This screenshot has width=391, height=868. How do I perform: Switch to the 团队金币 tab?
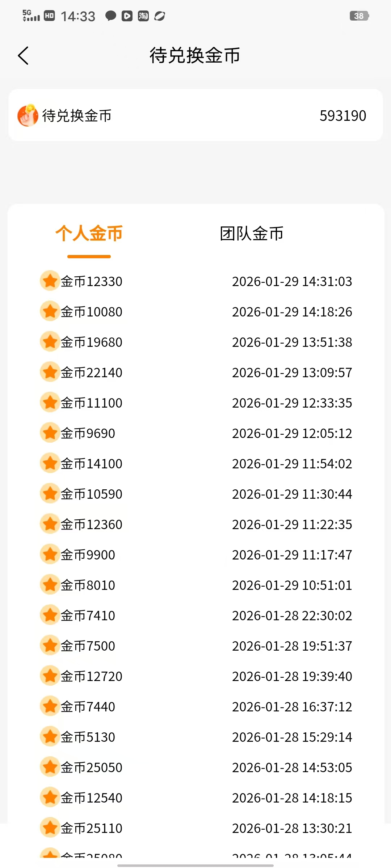coord(252,234)
